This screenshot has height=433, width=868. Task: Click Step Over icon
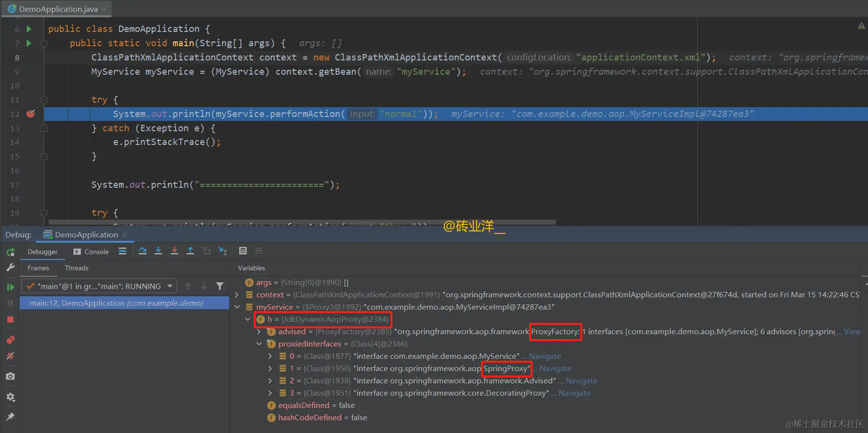(143, 251)
